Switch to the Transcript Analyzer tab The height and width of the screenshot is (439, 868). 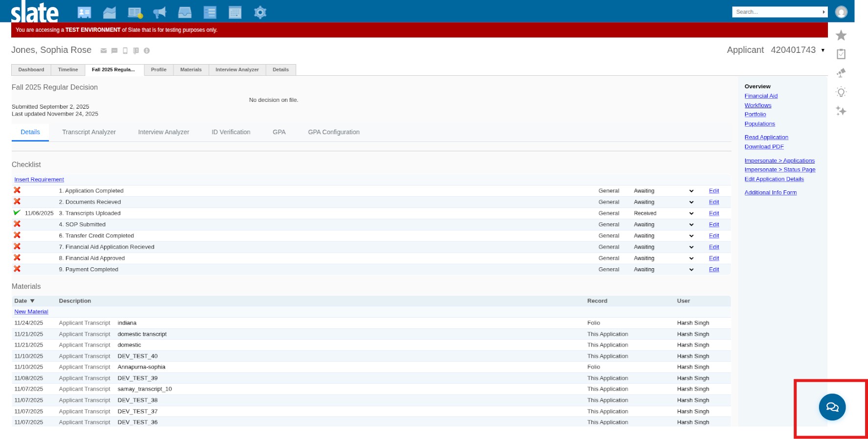(x=89, y=132)
